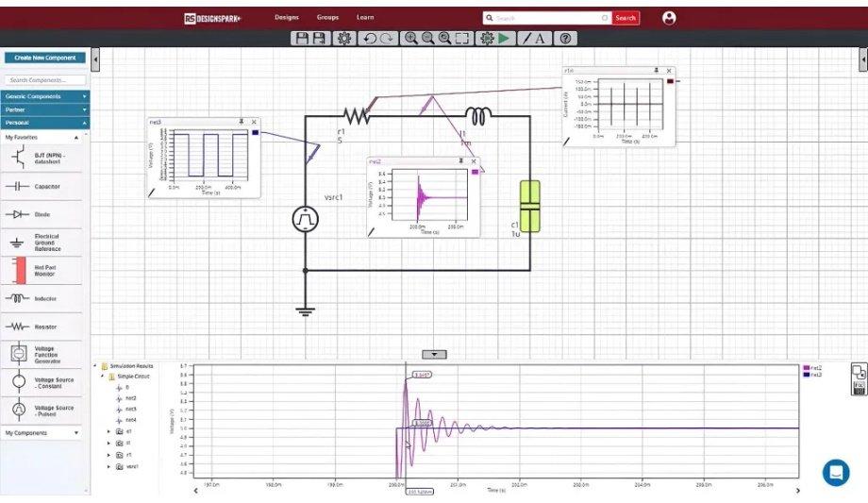Viewport: 868px width, 503px height.
Task: Click the net2 graph purple color swatch
Action: (475, 172)
